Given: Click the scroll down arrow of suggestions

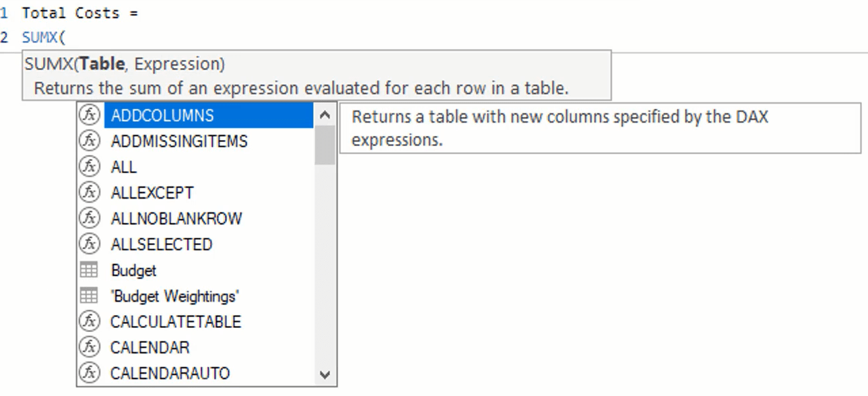Looking at the screenshot, I should pos(325,374).
